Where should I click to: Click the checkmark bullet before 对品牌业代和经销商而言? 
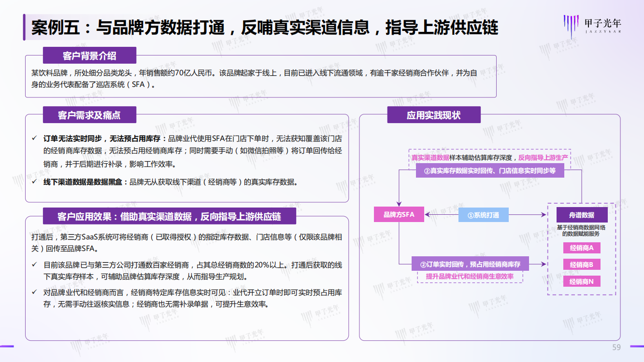click(34, 292)
